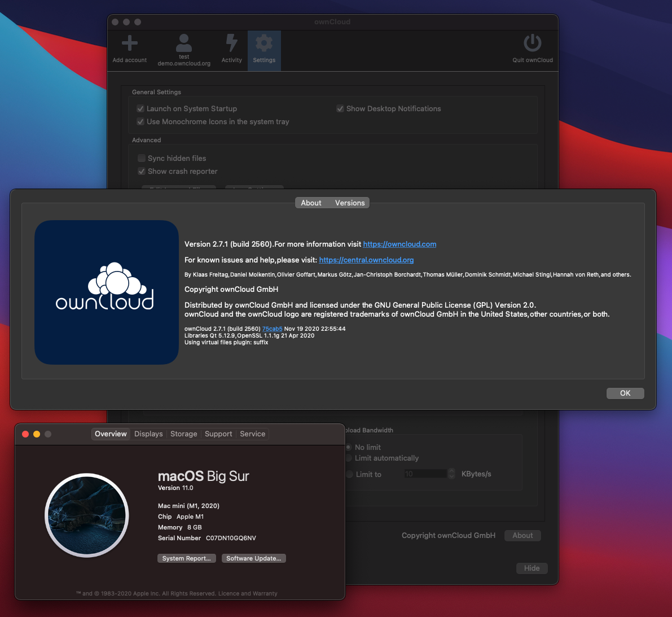Click OK to close the About dialog
The height and width of the screenshot is (617, 672).
coord(625,393)
